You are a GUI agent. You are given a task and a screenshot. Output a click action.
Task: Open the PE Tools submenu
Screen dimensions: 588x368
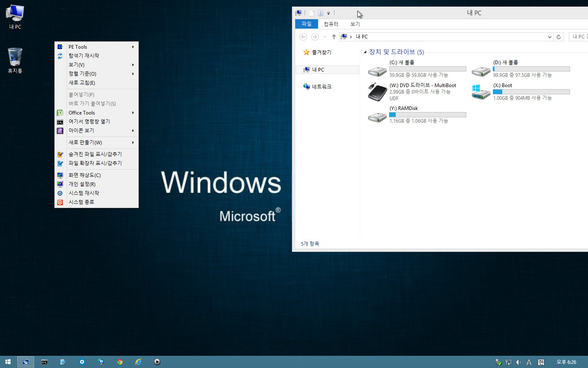(x=96, y=47)
